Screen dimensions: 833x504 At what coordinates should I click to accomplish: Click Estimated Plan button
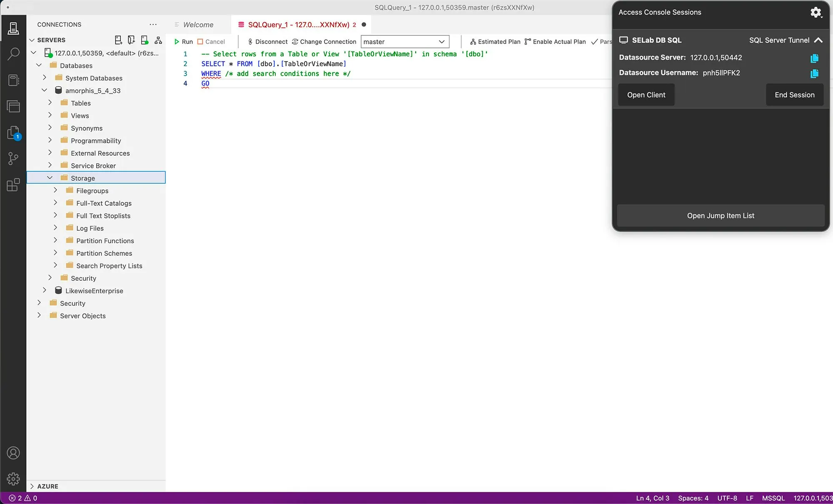[x=495, y=42]
